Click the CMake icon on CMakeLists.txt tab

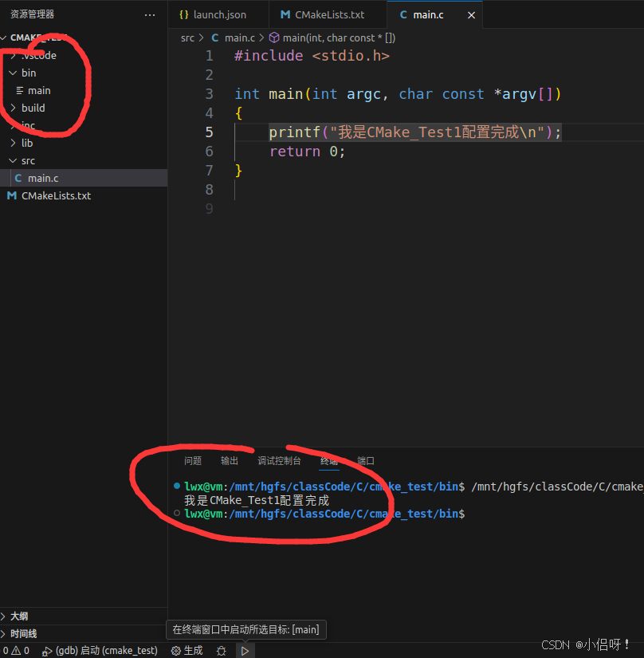(285, 14)
